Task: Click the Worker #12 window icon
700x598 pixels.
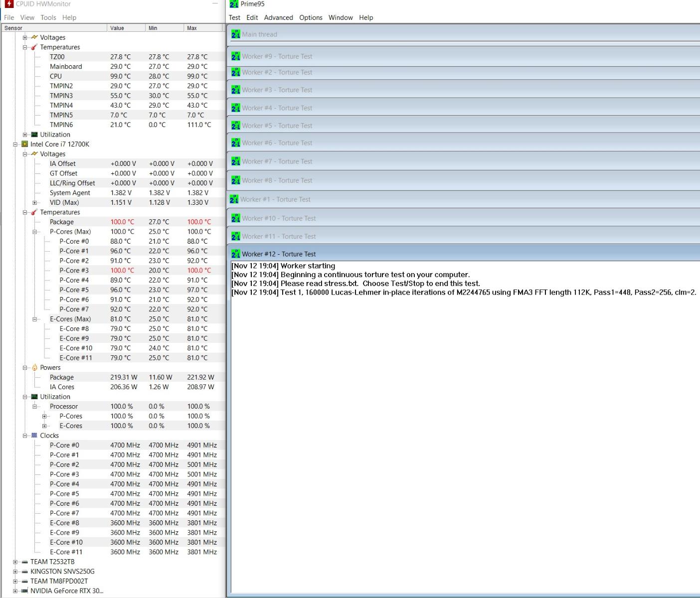Action: tap(236, 254)
